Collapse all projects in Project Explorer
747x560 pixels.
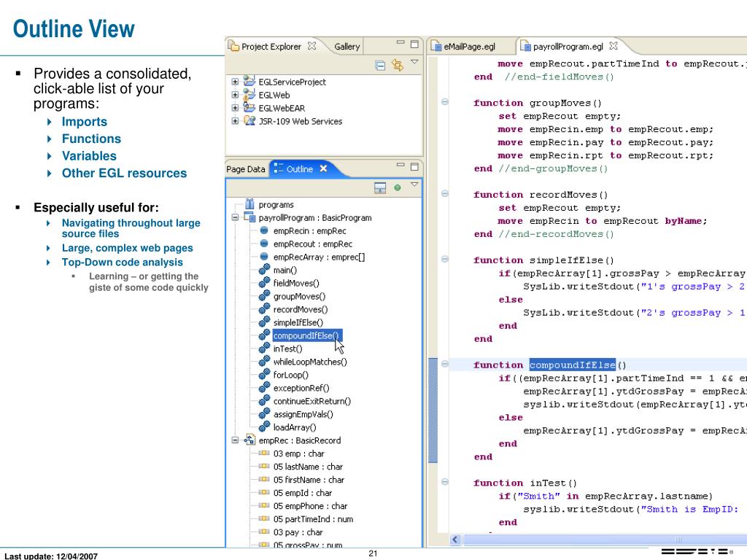tap(380, 65)
